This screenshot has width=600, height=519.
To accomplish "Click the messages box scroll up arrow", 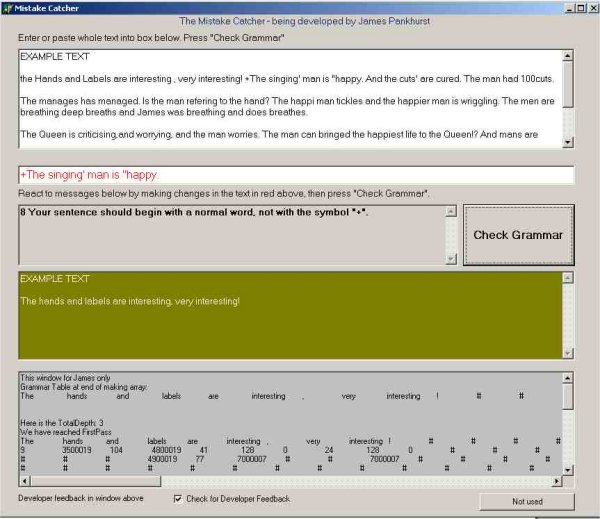I will pos(451,211).
